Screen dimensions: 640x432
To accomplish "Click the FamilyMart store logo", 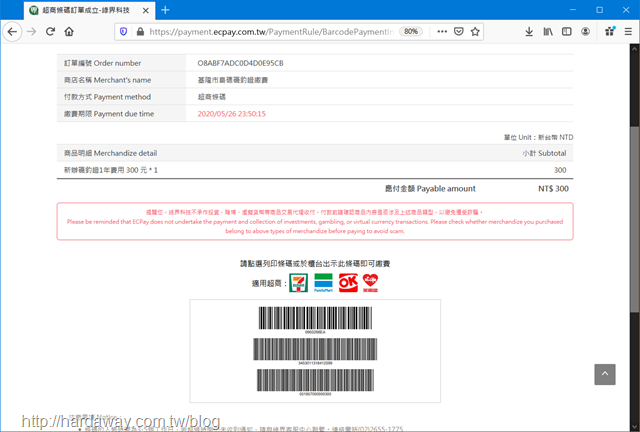I will (323, 283).
